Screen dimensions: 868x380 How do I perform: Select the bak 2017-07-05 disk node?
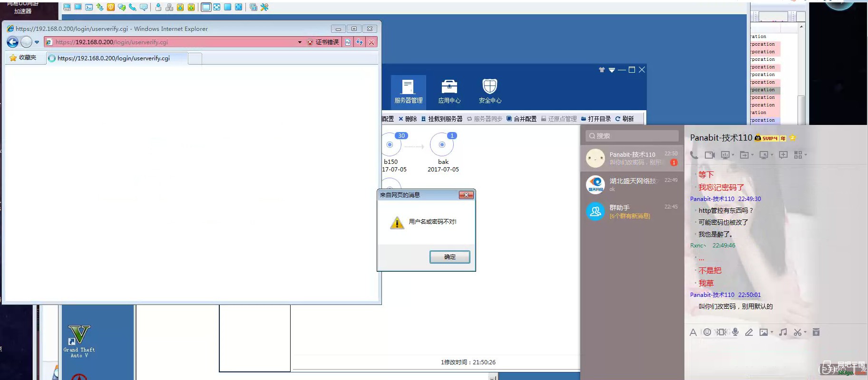click(443, 153)
